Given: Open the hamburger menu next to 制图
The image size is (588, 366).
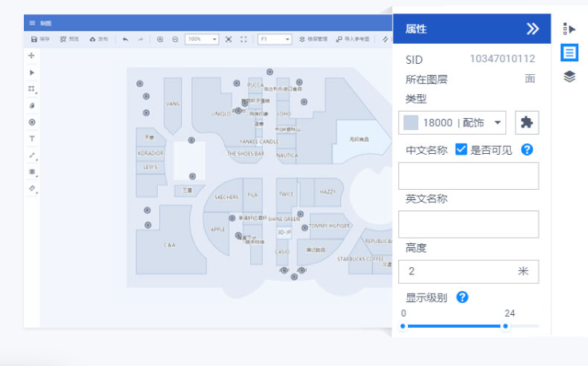Looking at the screenshot, I should coord(32,22).
